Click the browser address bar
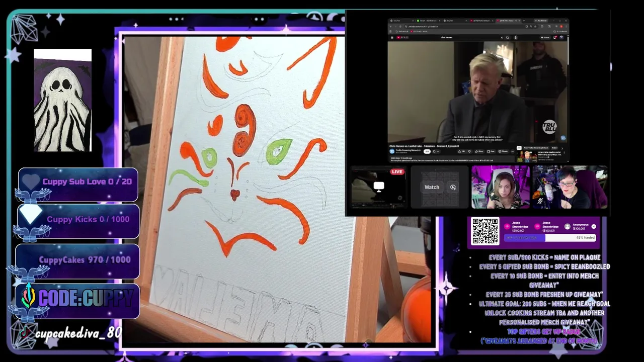644x362 pixels. pos(471,27)
